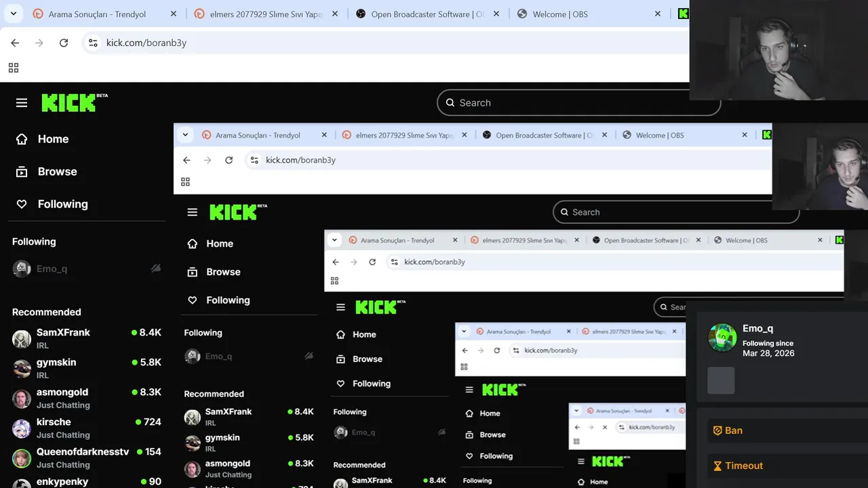Click SamXFrank's avatar in largest Recommended list

coord(22,339)
